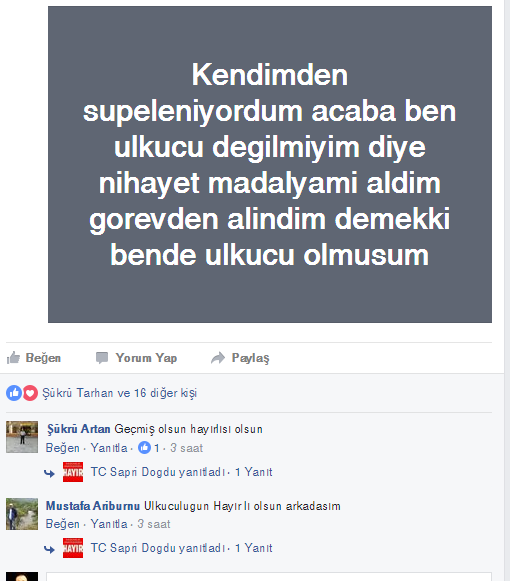Expand reply thread under Mustafa Ariburnu's comment

181,548
